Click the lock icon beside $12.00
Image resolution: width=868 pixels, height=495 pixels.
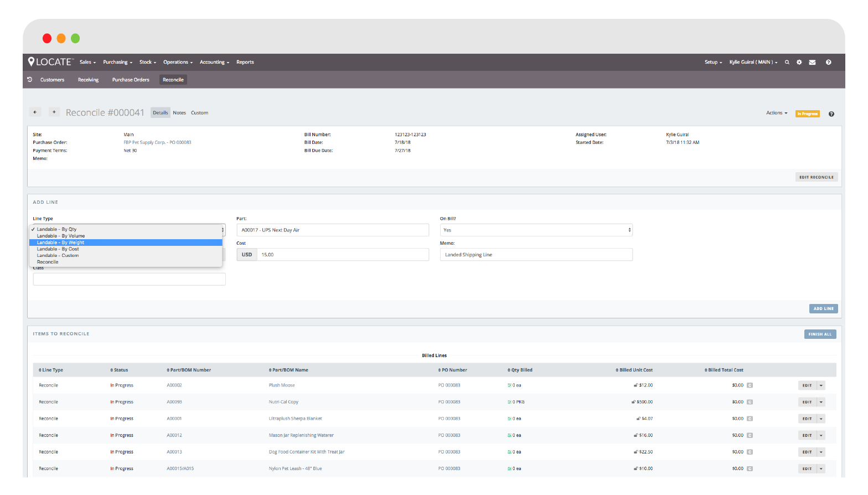click(635, 385)
